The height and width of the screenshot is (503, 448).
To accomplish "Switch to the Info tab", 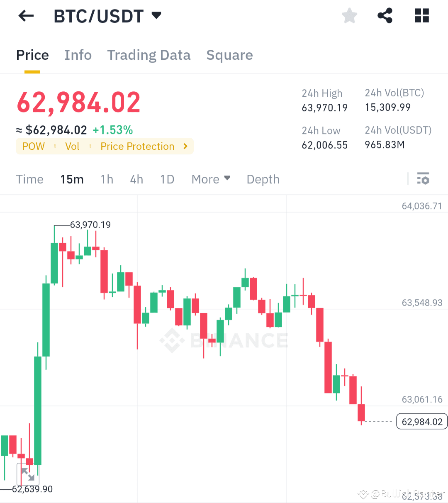I will 78,55.
